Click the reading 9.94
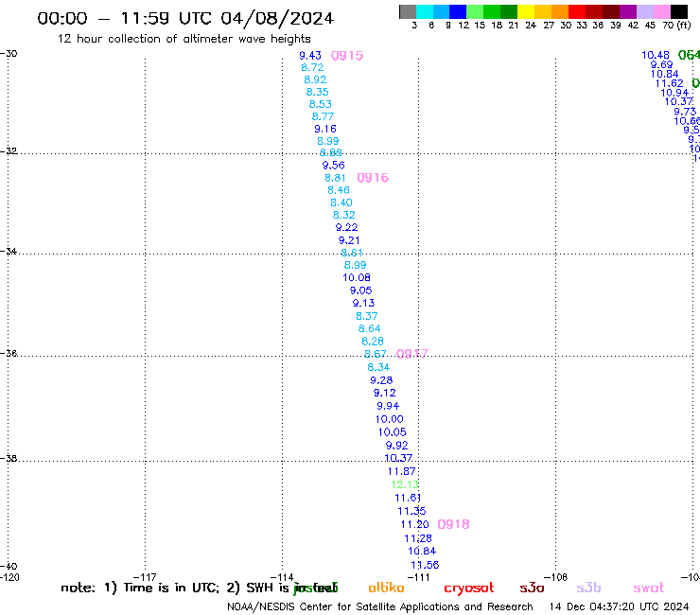Image resolution: width=700 pixels, height=615 pixels. (x=388, y=407)
